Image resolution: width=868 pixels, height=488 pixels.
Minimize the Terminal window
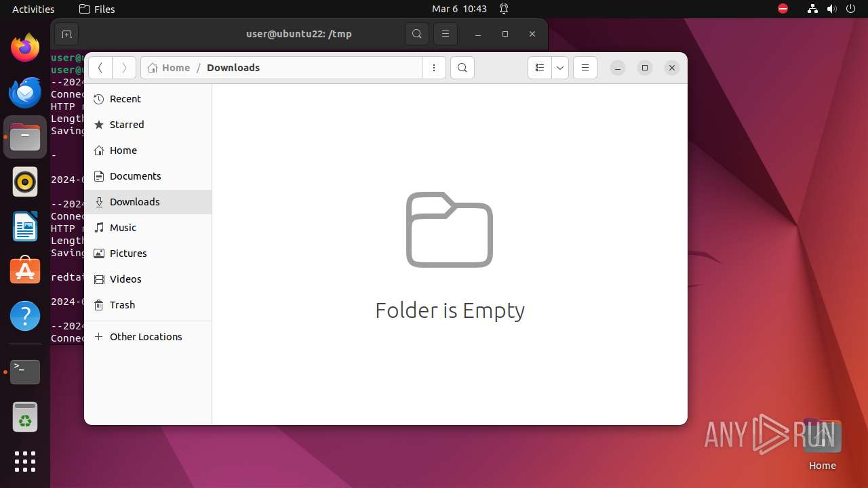point(478,34)
